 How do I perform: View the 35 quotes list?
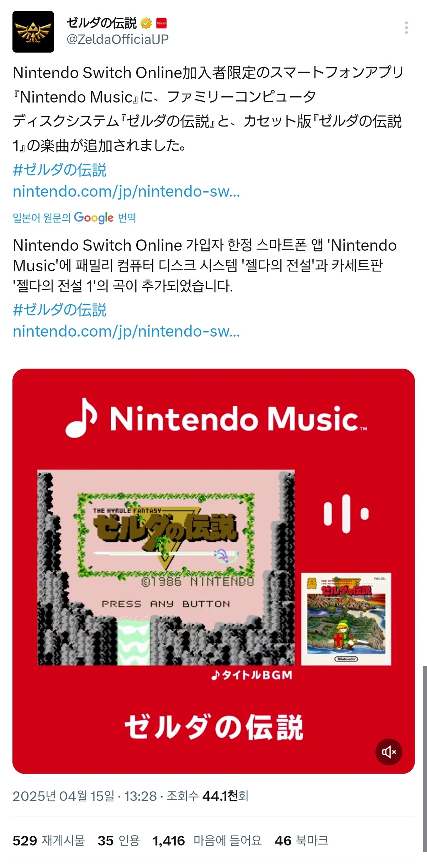pyautogui.click(x=118, y=841)
